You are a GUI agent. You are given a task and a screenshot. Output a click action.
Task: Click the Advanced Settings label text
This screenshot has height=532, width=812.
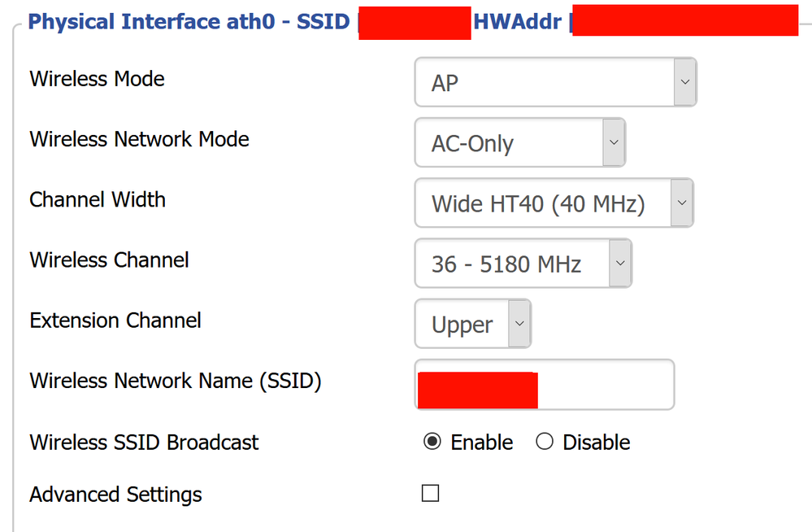(x=115, y=494)
